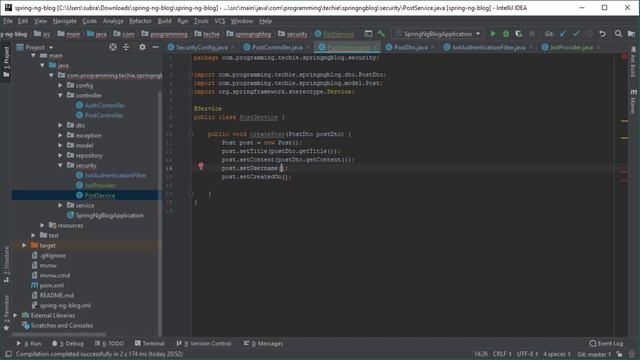The height and width of the screenshot is (360, 640).
Task: Switch to SecurityConfig.java tab
Action: 201,47
